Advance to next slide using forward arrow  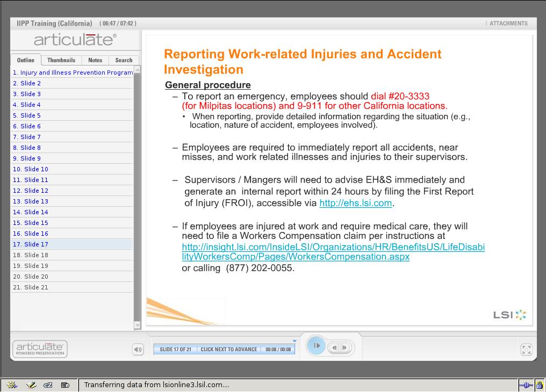(344, 347)
